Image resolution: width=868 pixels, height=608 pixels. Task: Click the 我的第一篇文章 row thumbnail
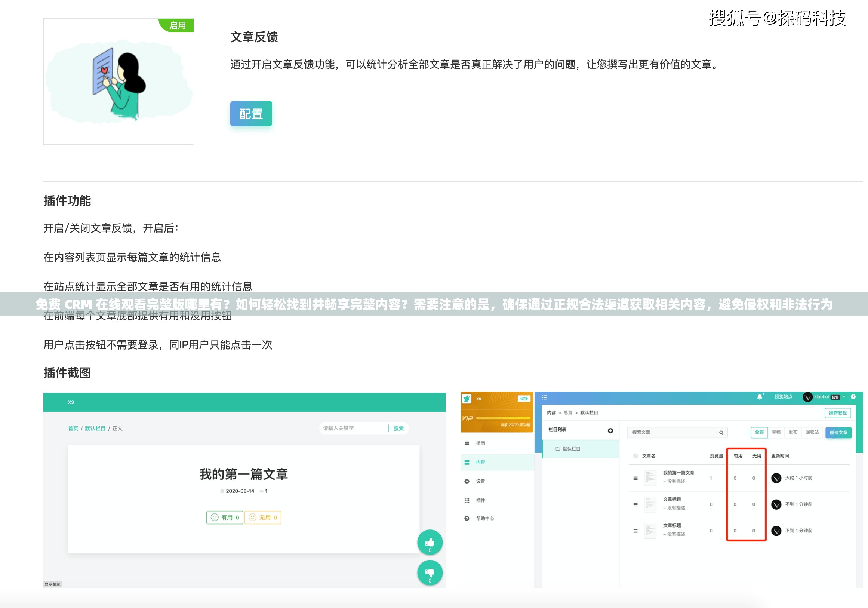[650, 478]
